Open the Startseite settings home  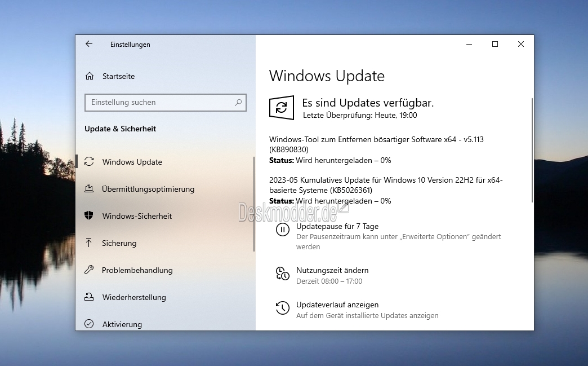coord(118,76)
